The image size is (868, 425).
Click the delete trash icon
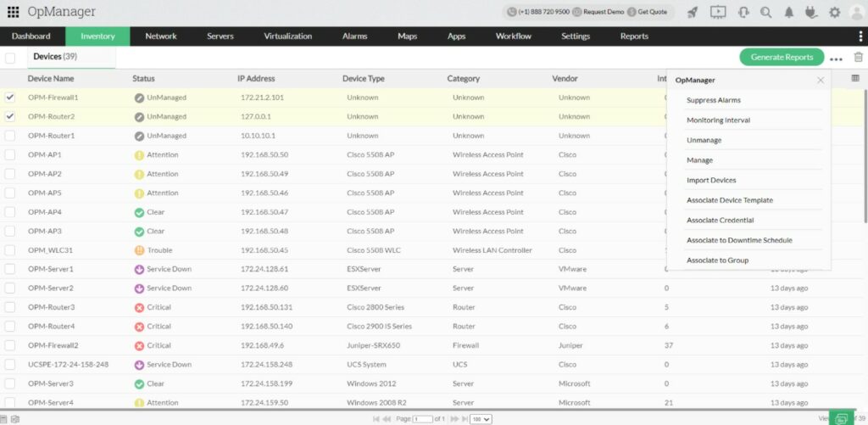click(858, 57)
